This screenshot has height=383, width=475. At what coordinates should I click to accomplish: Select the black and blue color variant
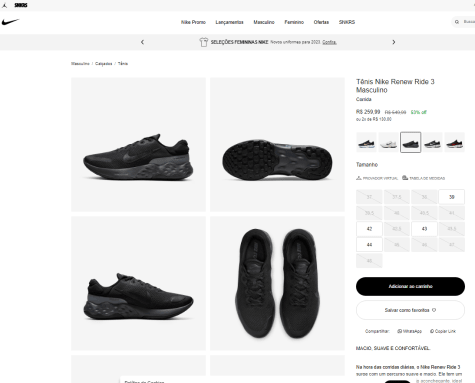tap(366, 142)
